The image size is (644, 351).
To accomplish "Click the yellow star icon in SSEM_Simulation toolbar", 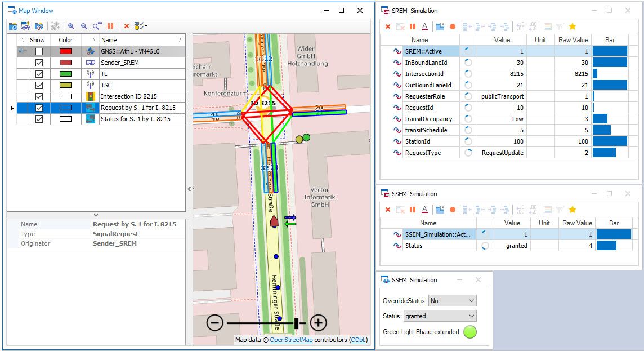I will 572,210.
